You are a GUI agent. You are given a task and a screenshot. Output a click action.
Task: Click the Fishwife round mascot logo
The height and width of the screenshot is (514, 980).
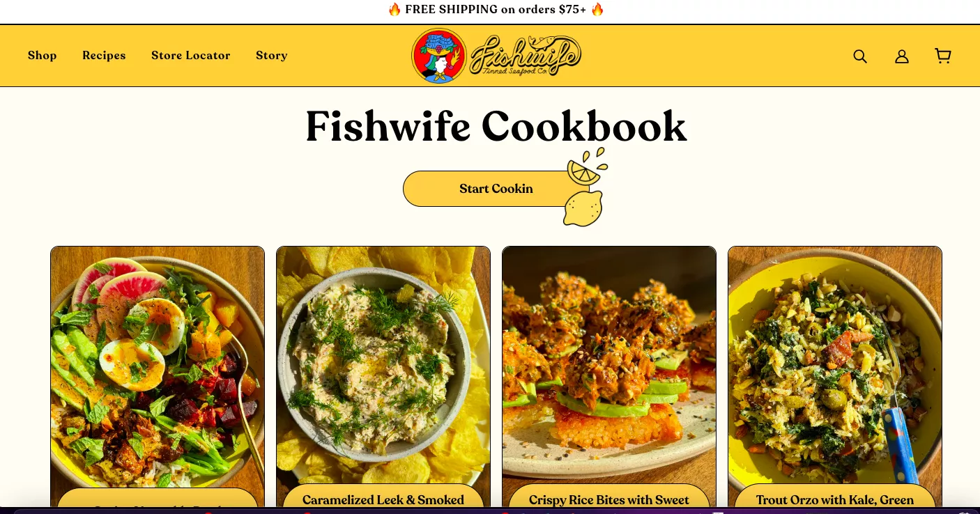(x=439, y=56)
